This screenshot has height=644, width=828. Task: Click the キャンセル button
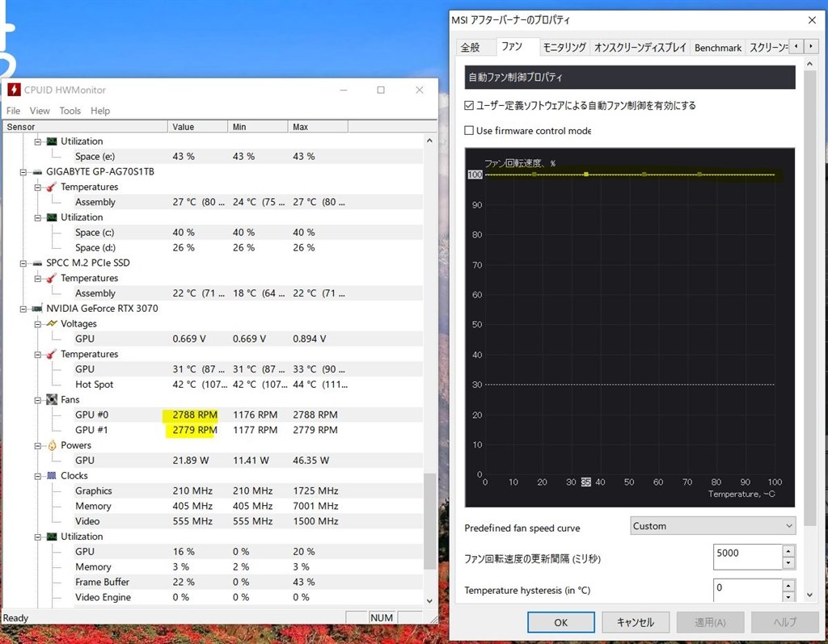coord(636,622)
